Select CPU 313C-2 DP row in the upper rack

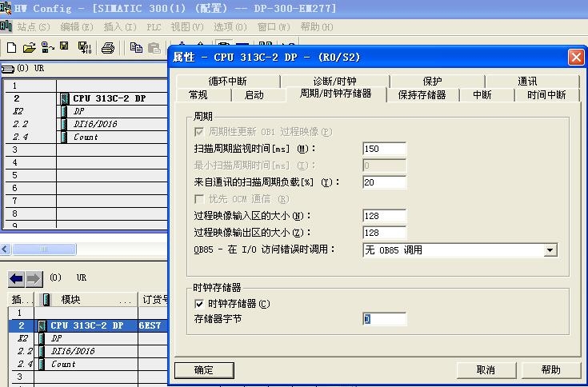point(86,98)
